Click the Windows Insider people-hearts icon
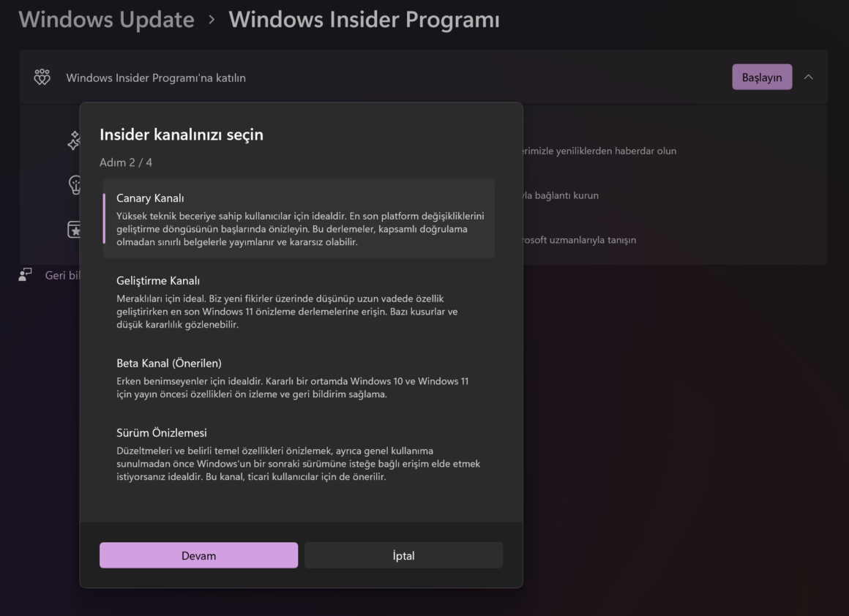 42,78
